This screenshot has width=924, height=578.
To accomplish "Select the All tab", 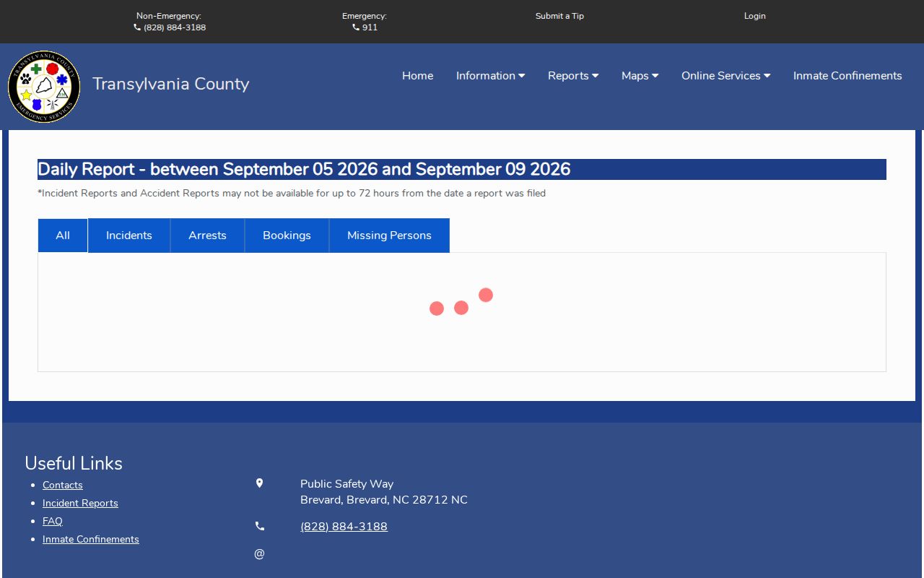I will (63, 236).
